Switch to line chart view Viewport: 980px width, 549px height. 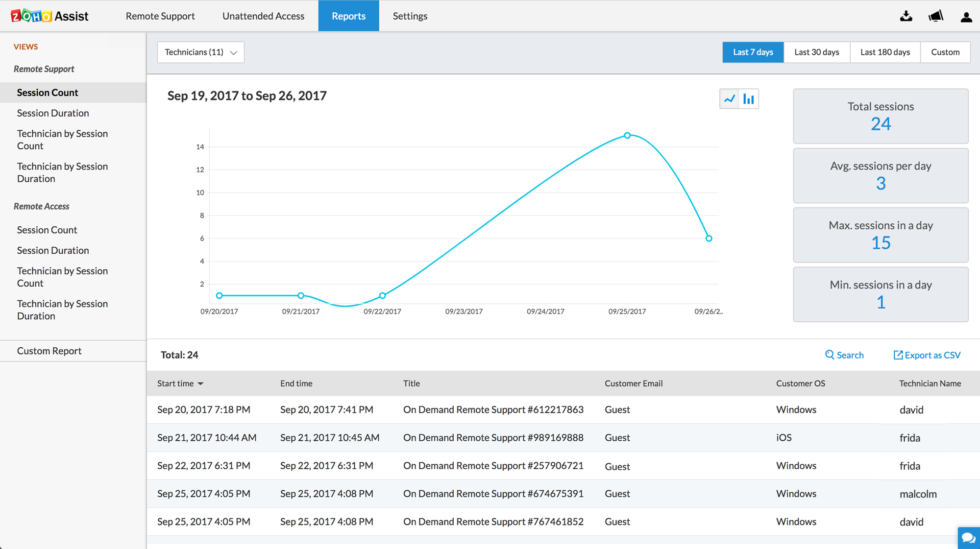[x=730, y=99]
